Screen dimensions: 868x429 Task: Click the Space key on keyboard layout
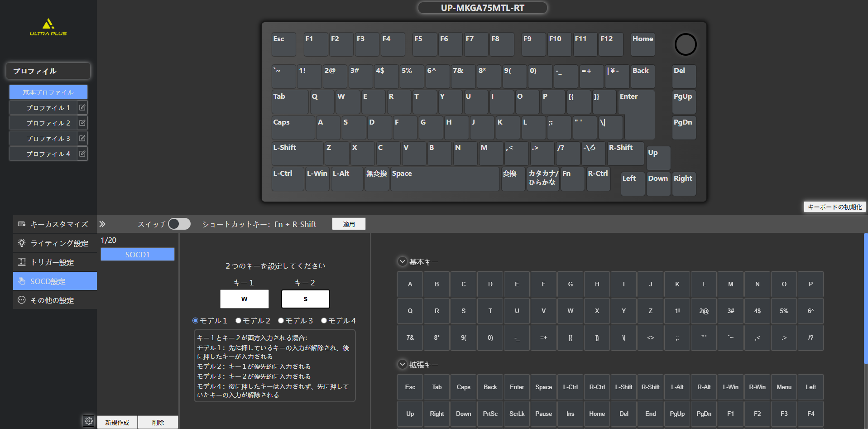[x=445, y=179]
